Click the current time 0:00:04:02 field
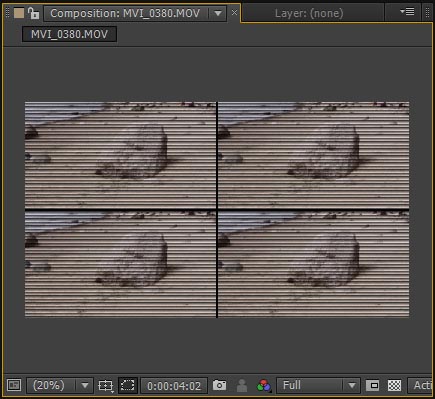Image resolution: width=435 pixels, height=399 pixels. tap(174, 386)
